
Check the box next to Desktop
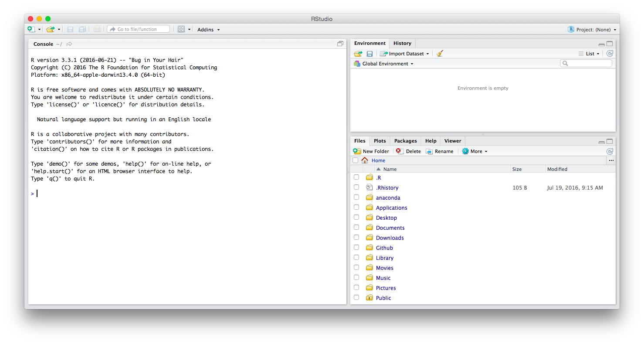(356, 217)
